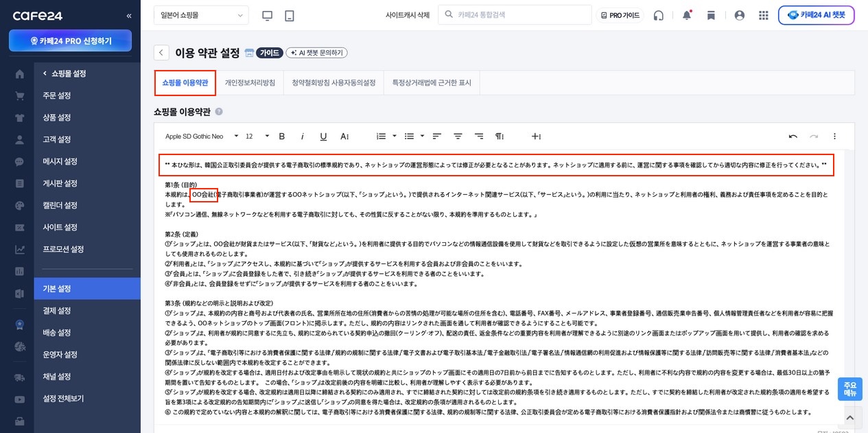Switch to 개인정보처리방침 tab
This screenshot has height=433, width=868.
coord(250,83)
